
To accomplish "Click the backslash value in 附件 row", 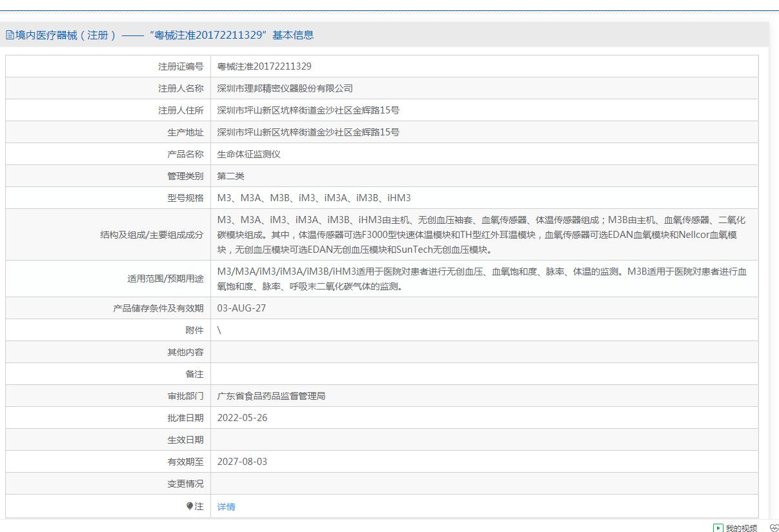I will (x=219, y=330).
